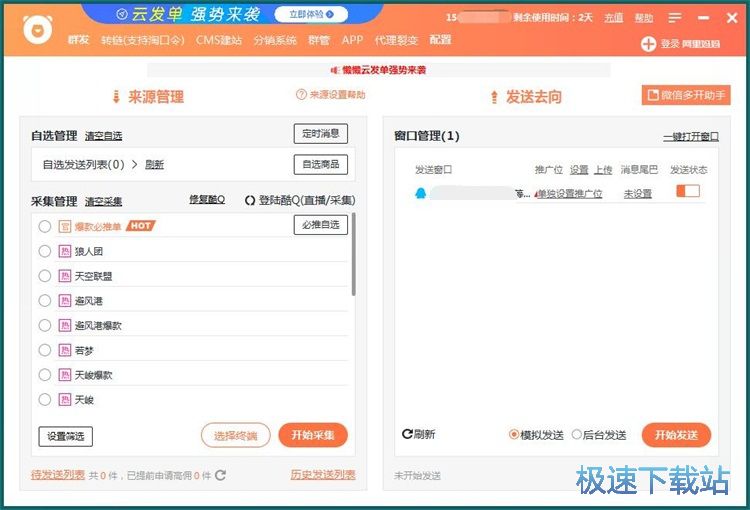Image resolution: width=750 pixels, height=510 pixels.
Task: Click the 修复酷Q link
Action: click(x=207, y=199)
